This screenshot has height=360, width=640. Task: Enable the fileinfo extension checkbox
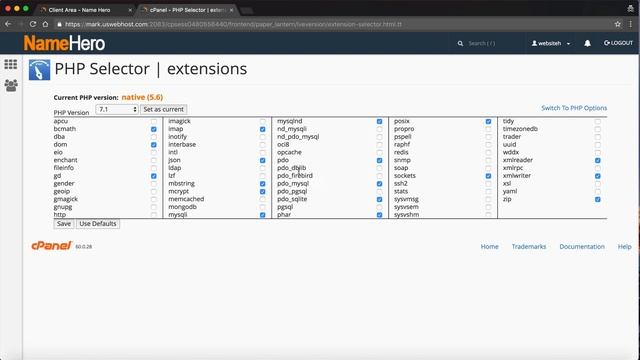point(153,168)
